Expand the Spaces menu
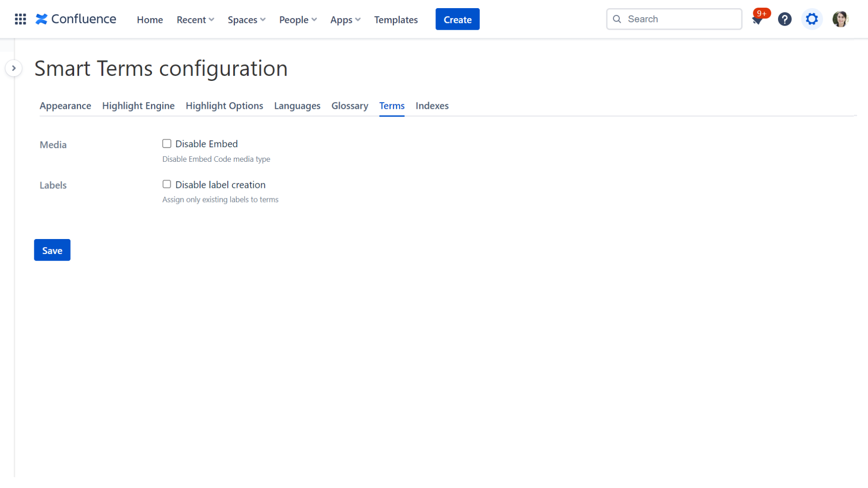 coord(246,20)
